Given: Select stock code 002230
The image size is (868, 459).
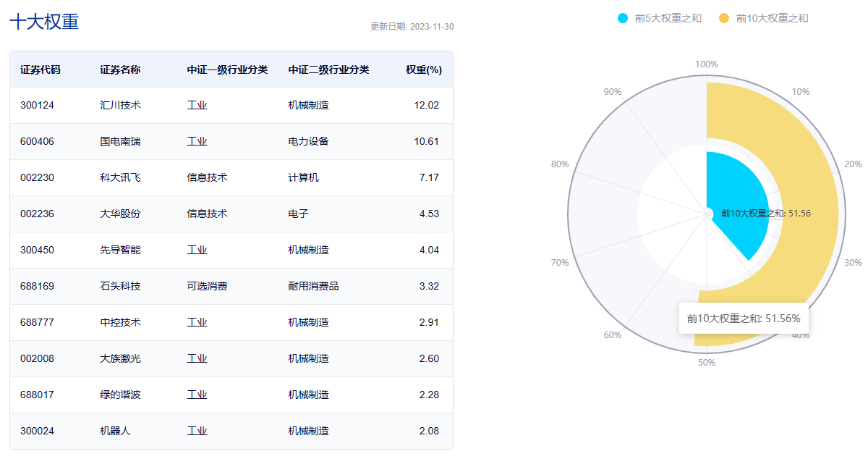Looking at the screenshot, I should click(x=37, y=177).
